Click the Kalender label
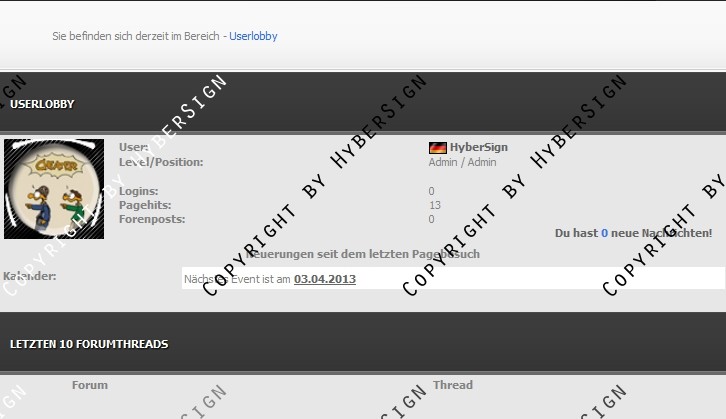This screenshot has height=419, width=726. pyautogui.click(x=30, y=276)
